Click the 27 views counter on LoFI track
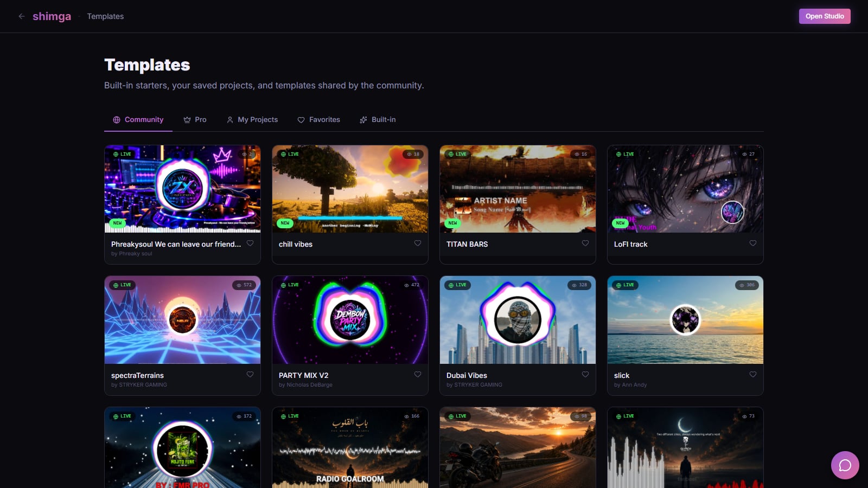Screen dimensions: 868x488 tap(748, 154)
